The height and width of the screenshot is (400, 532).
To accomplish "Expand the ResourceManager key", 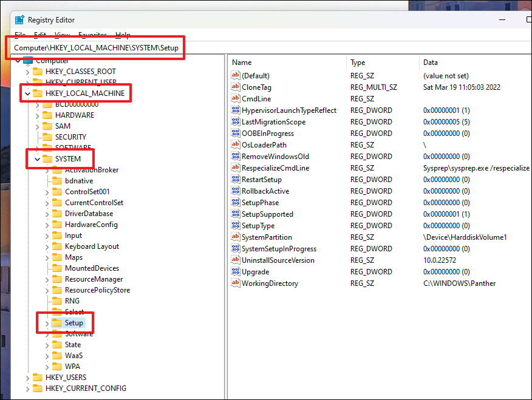I will pos(47,280).
